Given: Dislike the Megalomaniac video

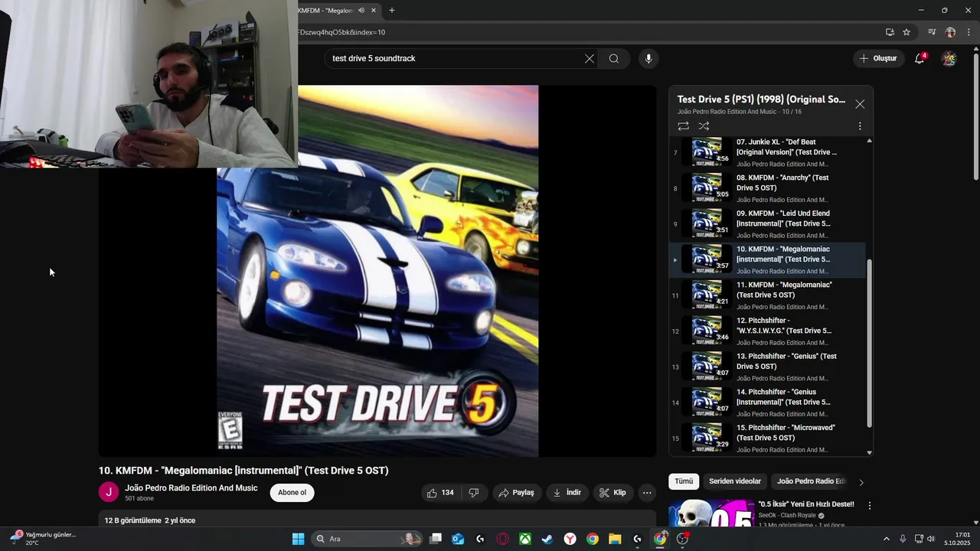Looking at the screenshot, I should pyautogui.click(x=474, y=493).
